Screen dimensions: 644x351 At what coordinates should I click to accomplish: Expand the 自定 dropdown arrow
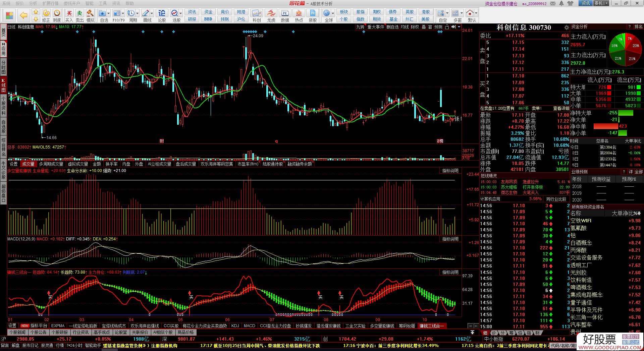[x=447, y=13]
